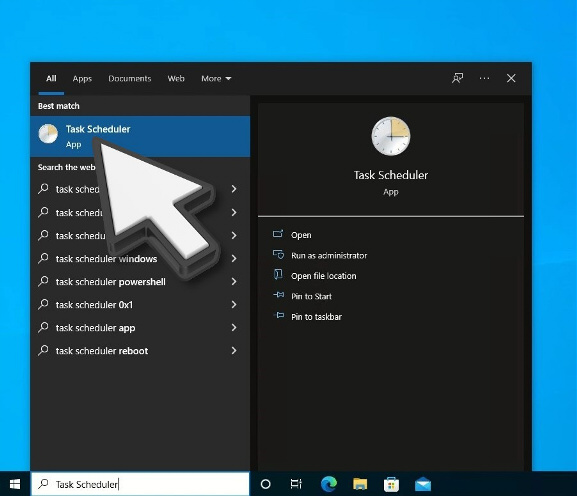Switch to the All tab
The width and height of the screenshot is (577, 496).
(51, 78)
